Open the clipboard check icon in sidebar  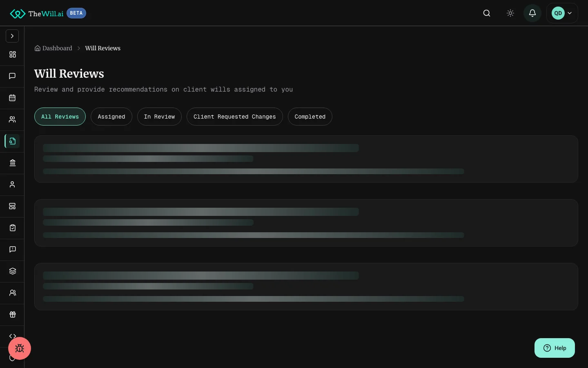coord(12,228)
